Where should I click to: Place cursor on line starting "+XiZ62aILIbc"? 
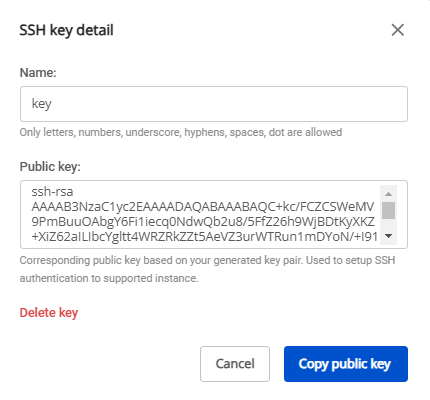tap(205, 237)
